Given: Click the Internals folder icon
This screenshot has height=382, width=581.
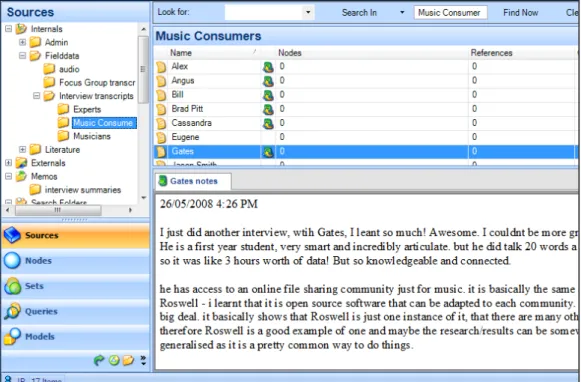Looking at the screenshot, I should click(21, 29).
